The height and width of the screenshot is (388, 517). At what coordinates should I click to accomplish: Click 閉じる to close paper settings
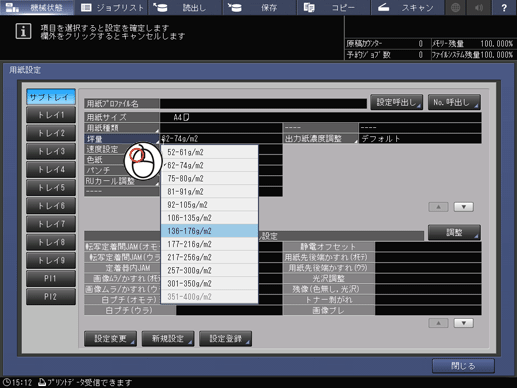pos(463,366)
